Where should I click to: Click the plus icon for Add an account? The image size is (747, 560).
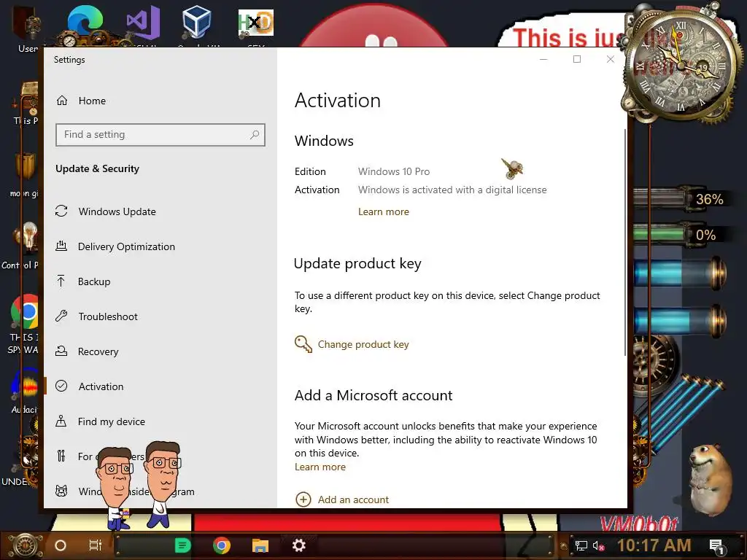click(303, 499)
